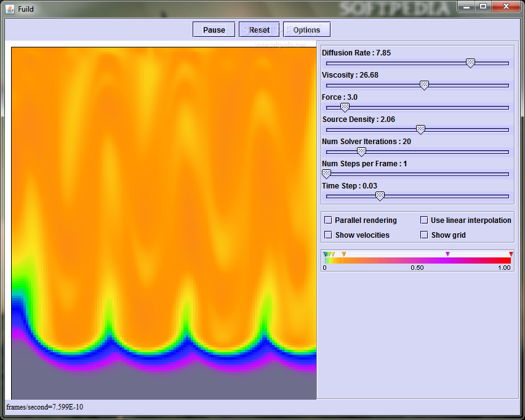Open the Options dialog

[x=307, y=30]
